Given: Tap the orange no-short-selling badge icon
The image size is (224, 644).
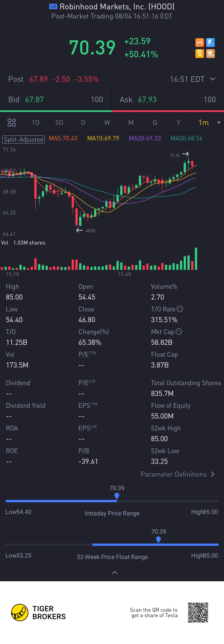Looking at the screenshot, I should [x=200, y=43].
